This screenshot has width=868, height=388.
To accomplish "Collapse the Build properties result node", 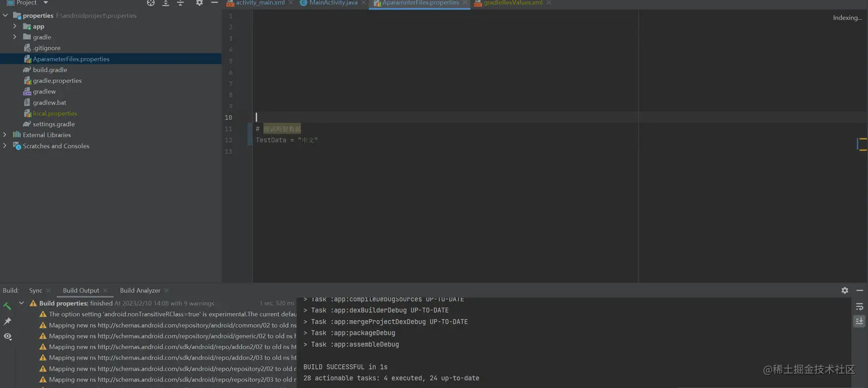I will click(x=22, y=303).
